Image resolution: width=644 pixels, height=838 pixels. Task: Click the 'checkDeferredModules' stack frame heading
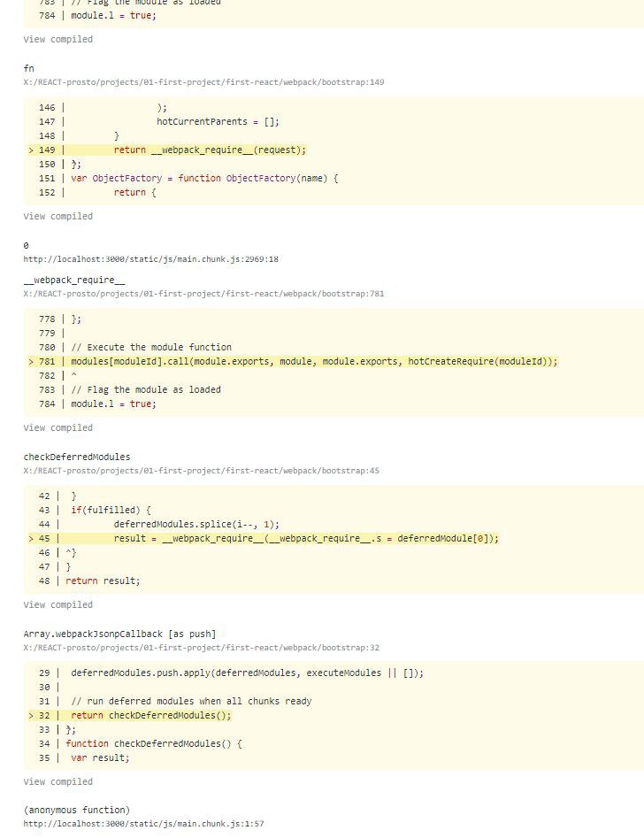[77, 457]
